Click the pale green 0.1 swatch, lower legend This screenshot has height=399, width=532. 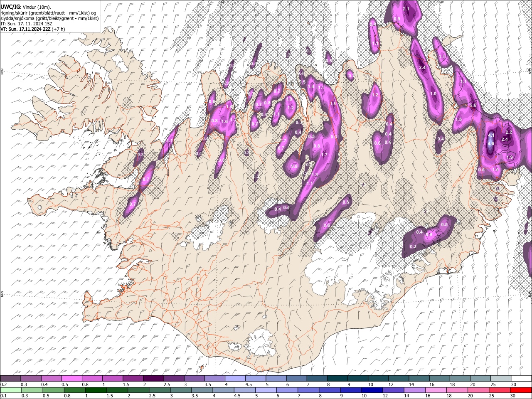coord(11,390)
